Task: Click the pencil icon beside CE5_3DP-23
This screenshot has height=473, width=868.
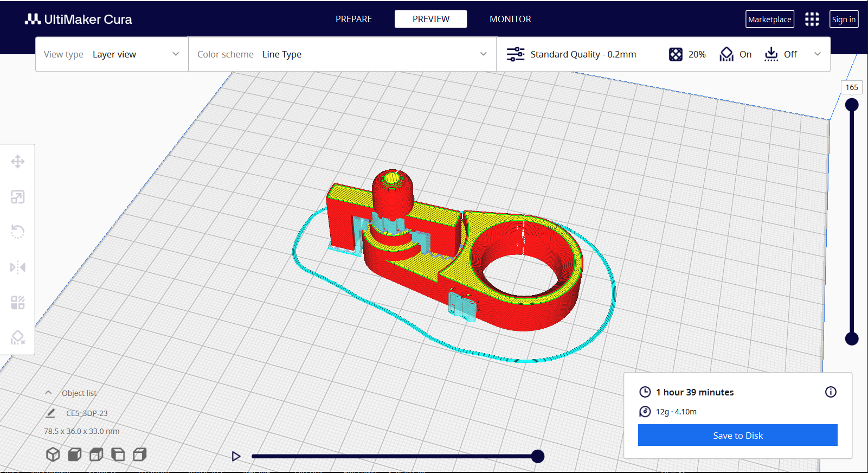Action: [x=50, y=413]
